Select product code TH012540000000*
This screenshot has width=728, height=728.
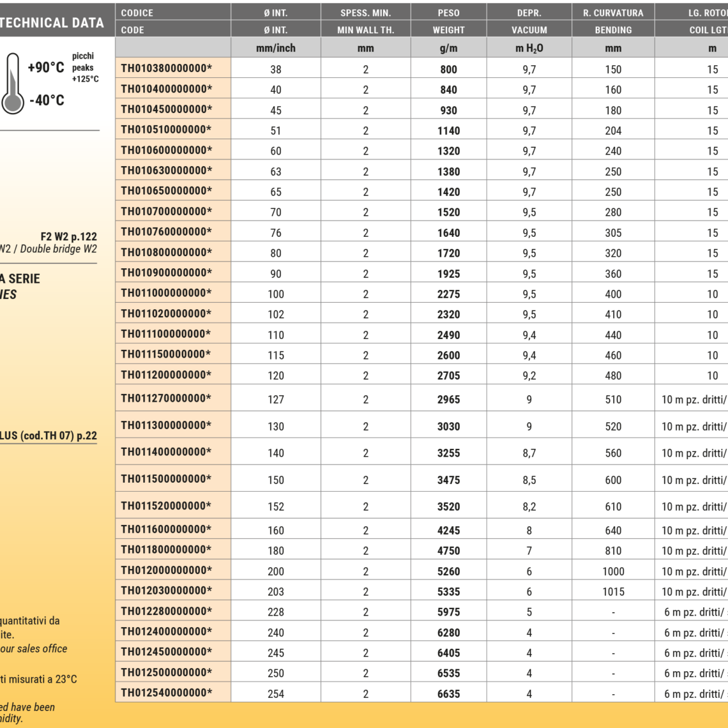point(167,693)
